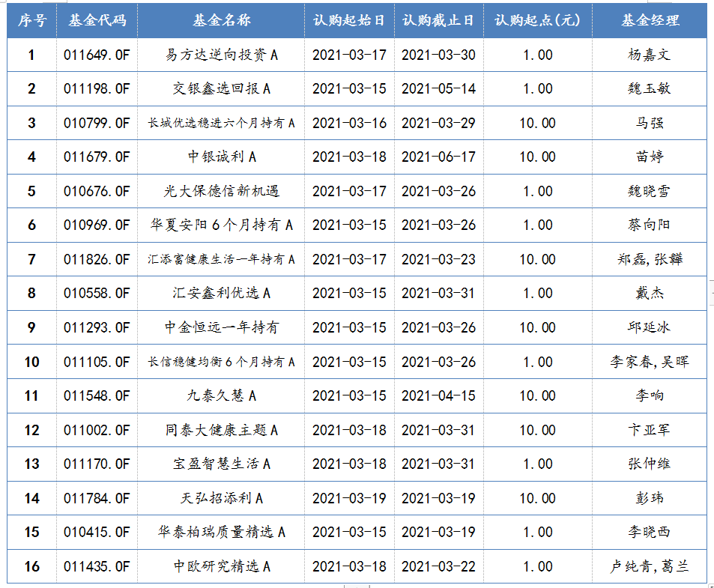Image resolution: width=714 pixels, height=588 pixels.
Task: Select the cell 光大保德信新机遇
Action: [221, 191]
